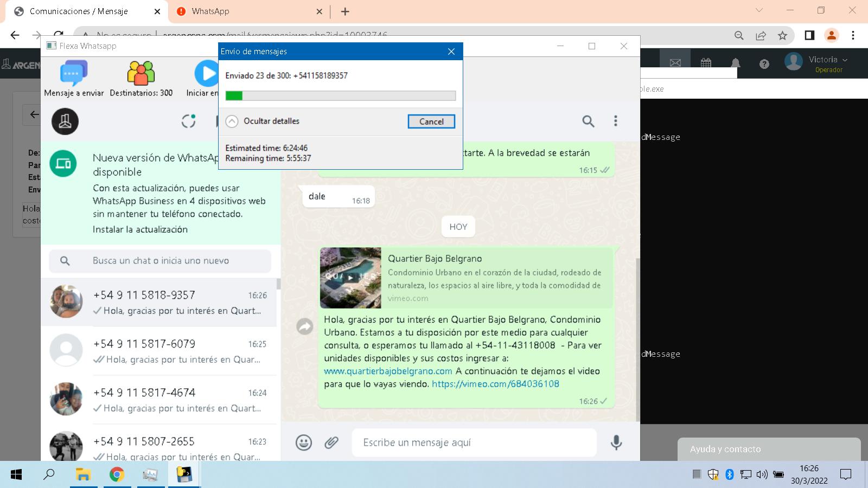Click the Ayuda y contacto button
This screenshot has width=868, height=488.
769,449
